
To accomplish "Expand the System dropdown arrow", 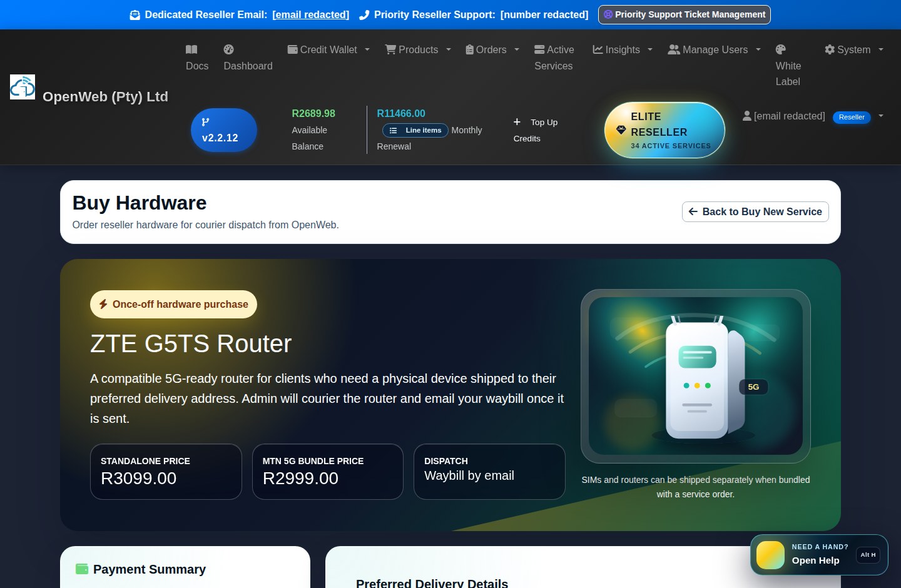I will [x=881, y=49].
